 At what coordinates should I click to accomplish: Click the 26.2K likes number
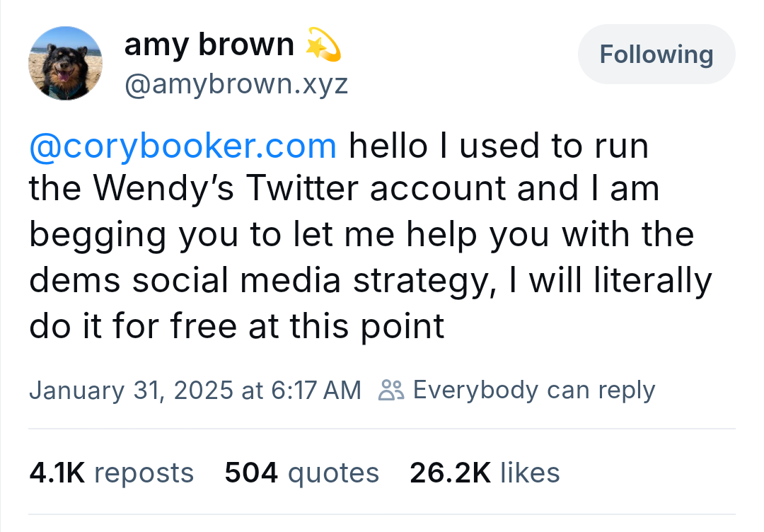pos(450,473)
